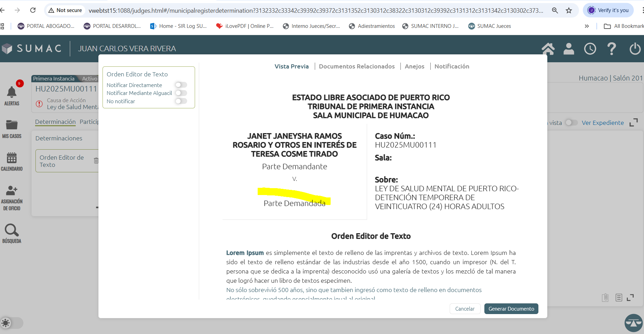Open the Calendario sidebar icon
Image resolution: width=644 pixels, height=334 pixels.
(12, 158)
